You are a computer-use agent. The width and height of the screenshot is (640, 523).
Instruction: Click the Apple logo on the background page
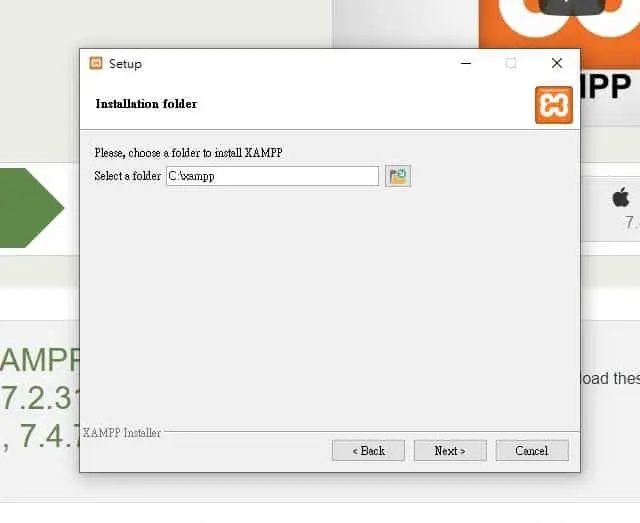(621, 197)
